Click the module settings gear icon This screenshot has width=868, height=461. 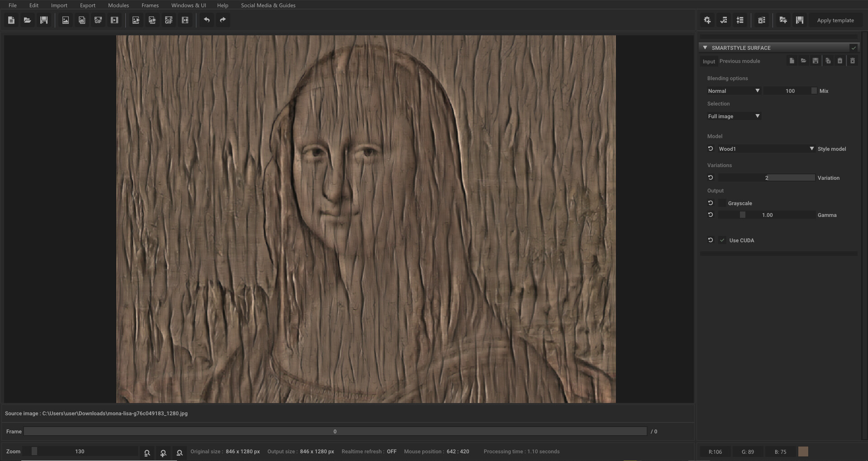click(707, 20)
